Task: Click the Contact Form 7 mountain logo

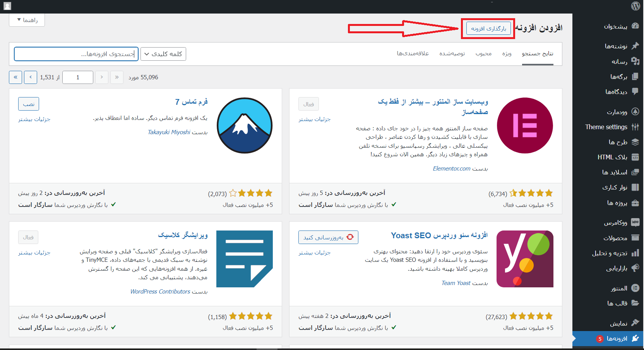Action: 245,126
